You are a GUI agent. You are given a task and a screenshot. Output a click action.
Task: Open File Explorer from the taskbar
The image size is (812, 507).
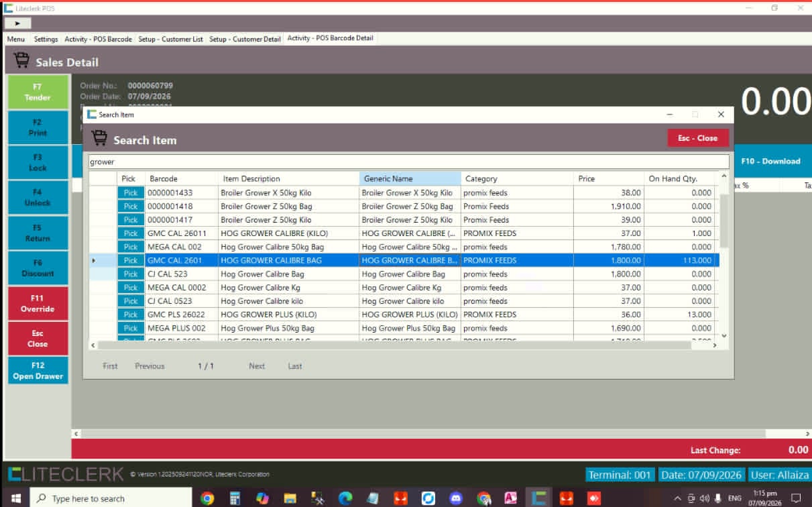pyautogui.click(x=290, y=498)
